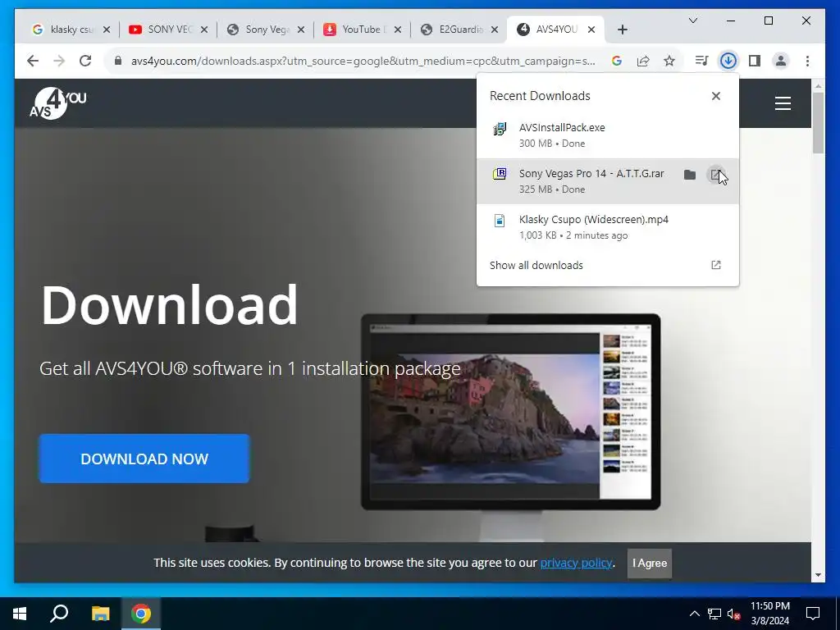The image size is (840, 630).
Task: Open File Explorer from taskbar
Action: [x=100, y=614]
